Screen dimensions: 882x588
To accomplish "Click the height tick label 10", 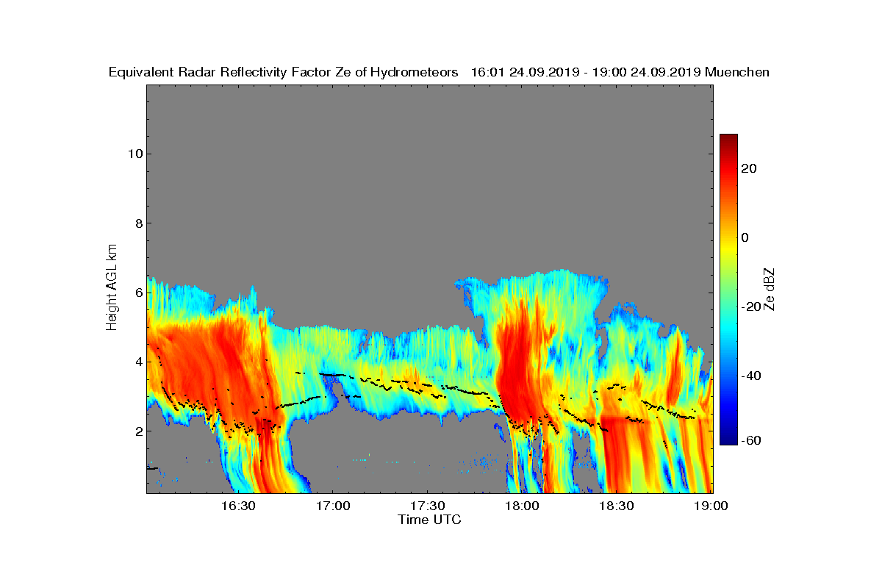I will [134, 154].
